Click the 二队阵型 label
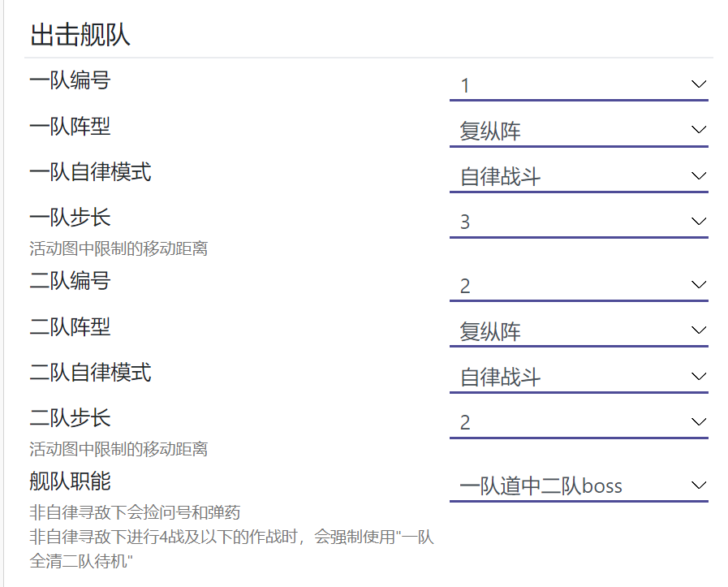Viewport: 728px width, 587px height. click(x=70, y=327)
